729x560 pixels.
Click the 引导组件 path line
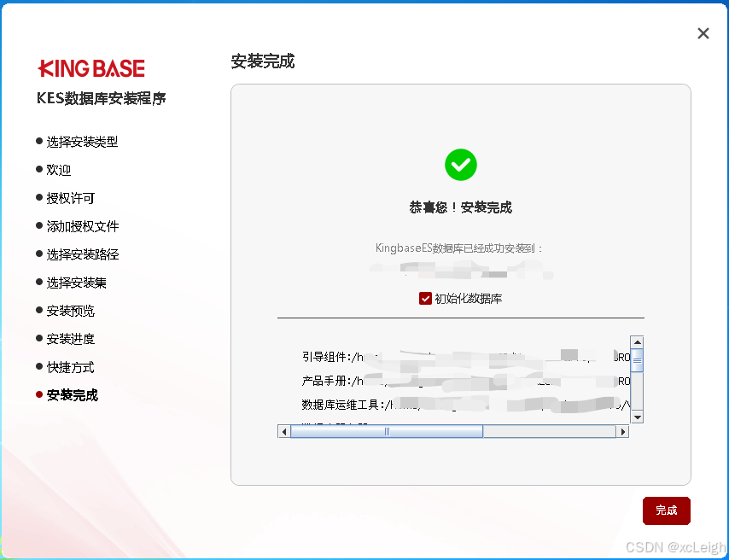point(466,357)
